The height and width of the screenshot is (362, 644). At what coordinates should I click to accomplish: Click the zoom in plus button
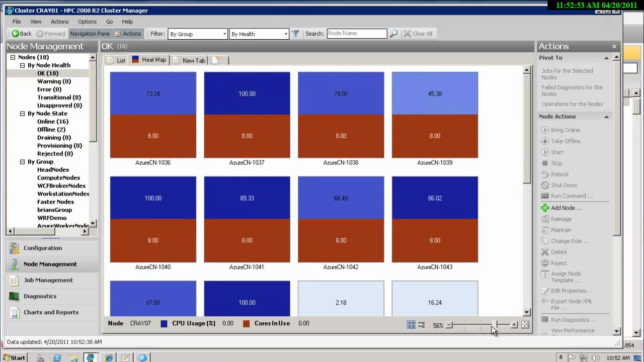click(x=514, y=325)
